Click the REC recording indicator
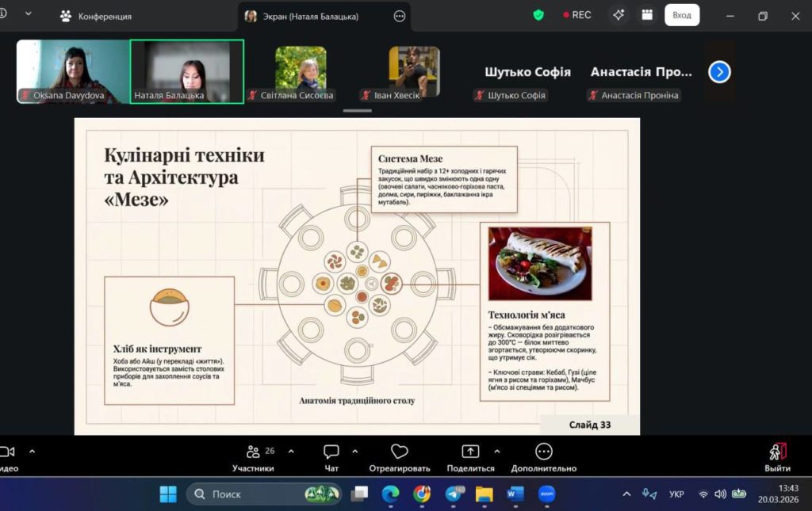Screen dimensions: 812x511 [577, 15]
